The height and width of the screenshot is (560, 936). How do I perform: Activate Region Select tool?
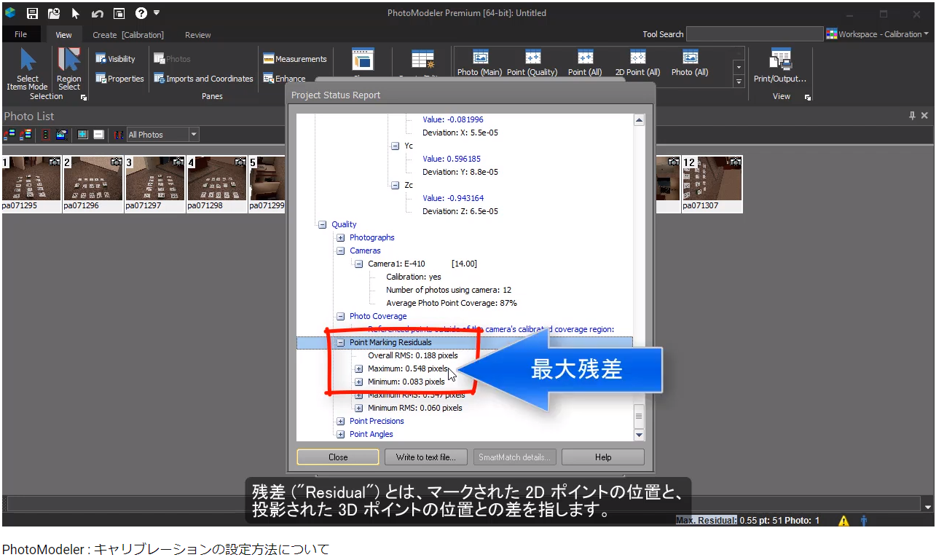(69, 69)
